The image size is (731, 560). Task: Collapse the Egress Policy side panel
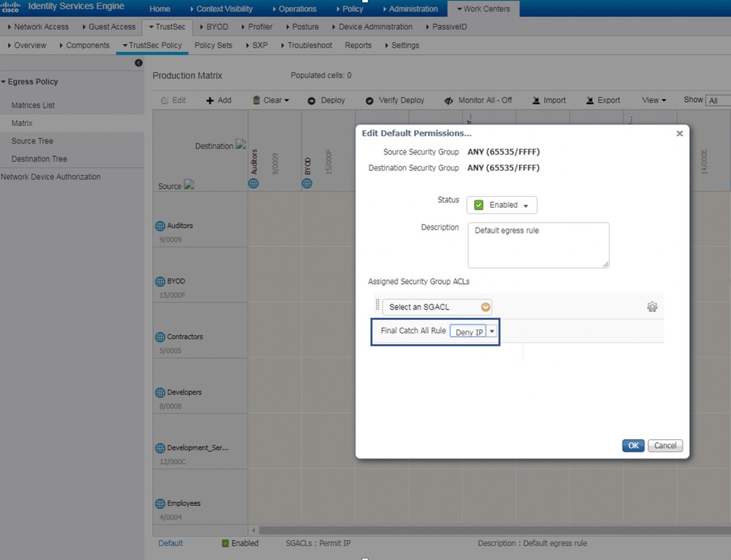click(138, 64)
